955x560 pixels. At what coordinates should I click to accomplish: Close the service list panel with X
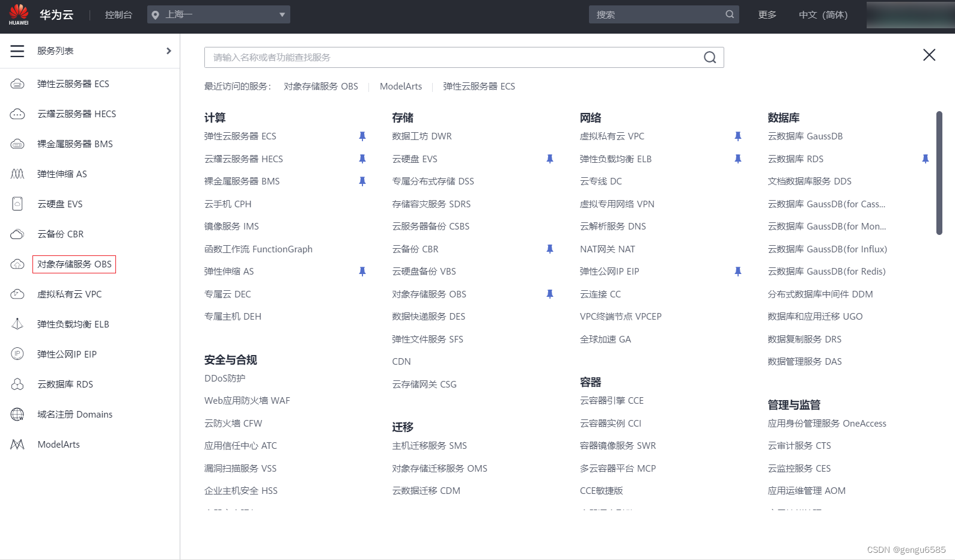pyautogui.click(x=929, y=55)
